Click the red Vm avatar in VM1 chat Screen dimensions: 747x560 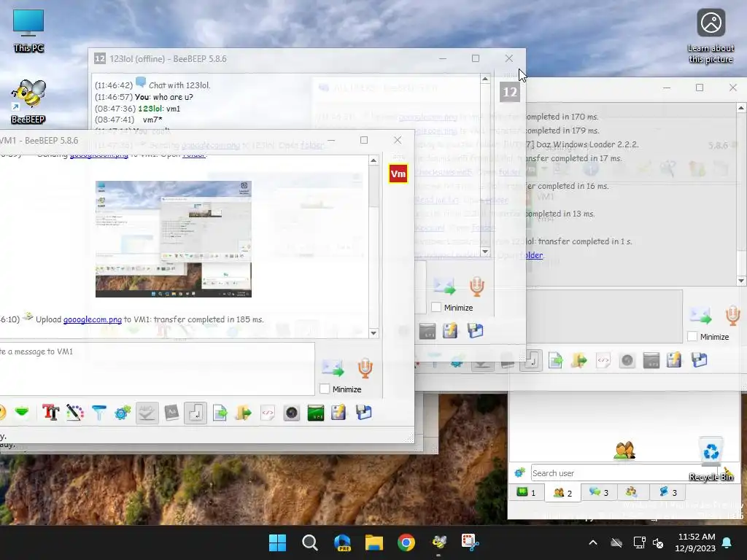398,174
